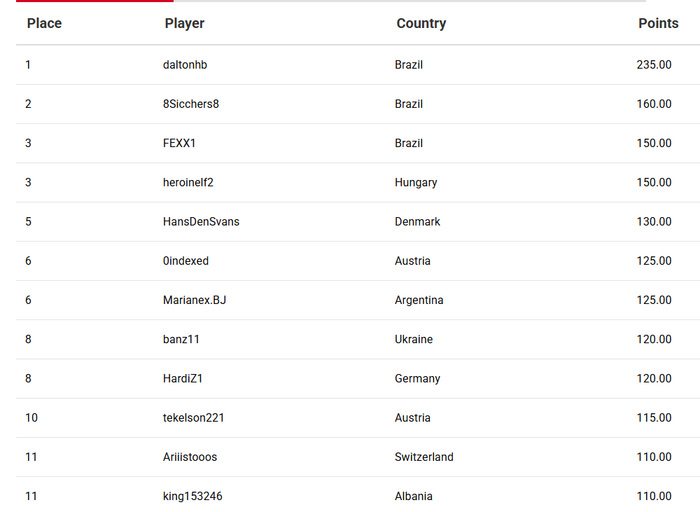Click player name 0indexed

[x=186, y=261]
